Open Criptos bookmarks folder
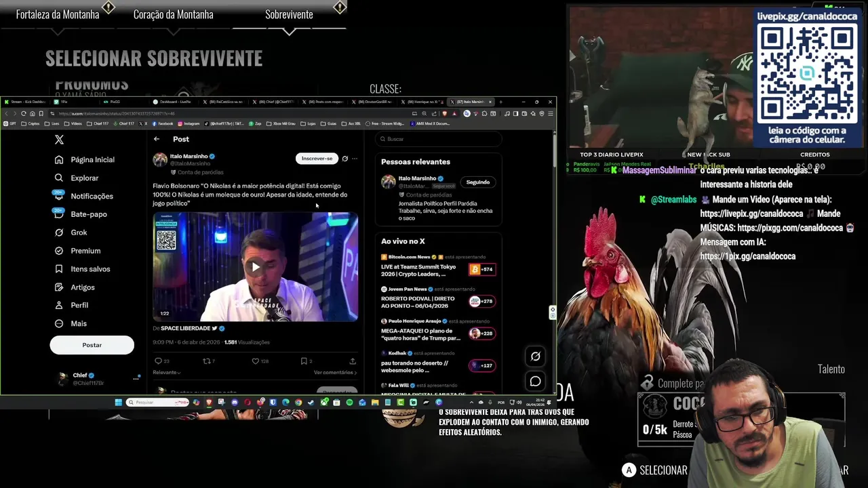This screenshot has height=488, width=868. point(31,123)
